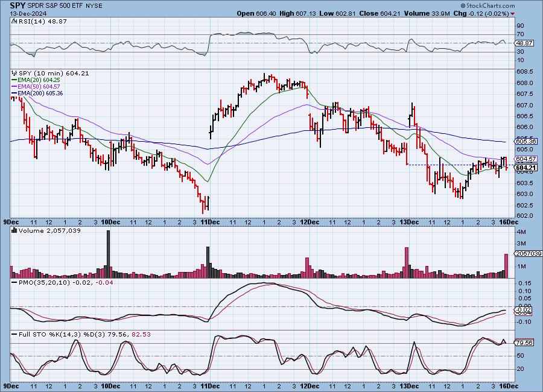The image size is (543, 392).
Task: Click the 0.15 PMO axis label
Action: [525, 283]
